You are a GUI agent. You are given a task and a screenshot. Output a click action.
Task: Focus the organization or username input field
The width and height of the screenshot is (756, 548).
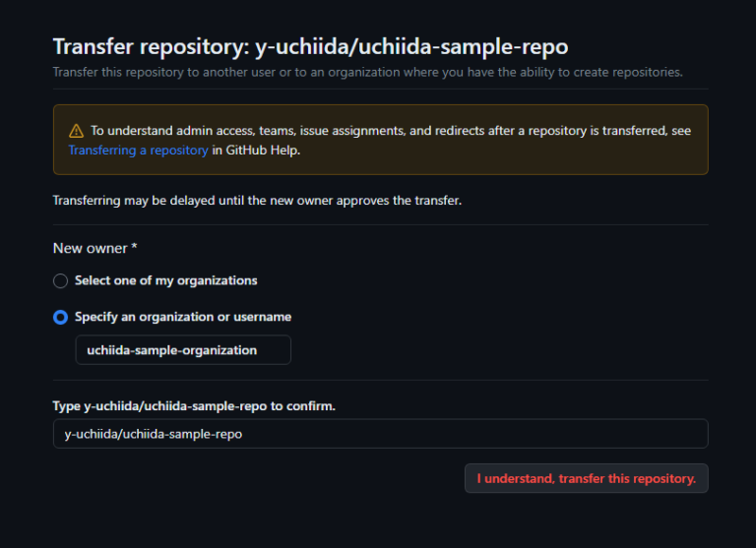[x=182, y=350]
